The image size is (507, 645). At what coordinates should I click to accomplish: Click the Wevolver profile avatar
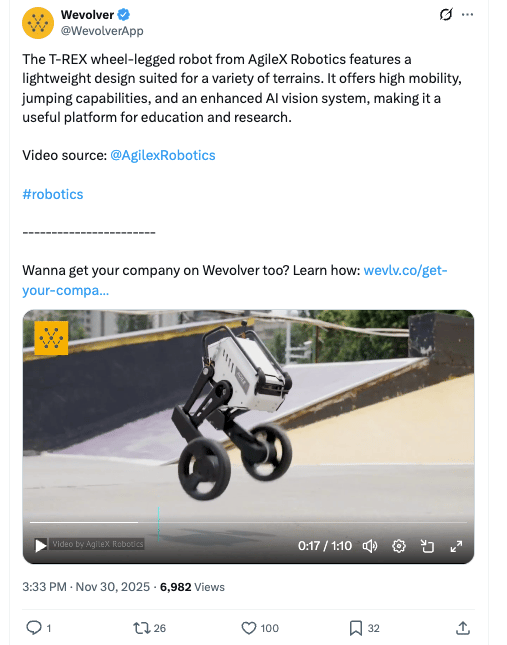tap(38, 23)
